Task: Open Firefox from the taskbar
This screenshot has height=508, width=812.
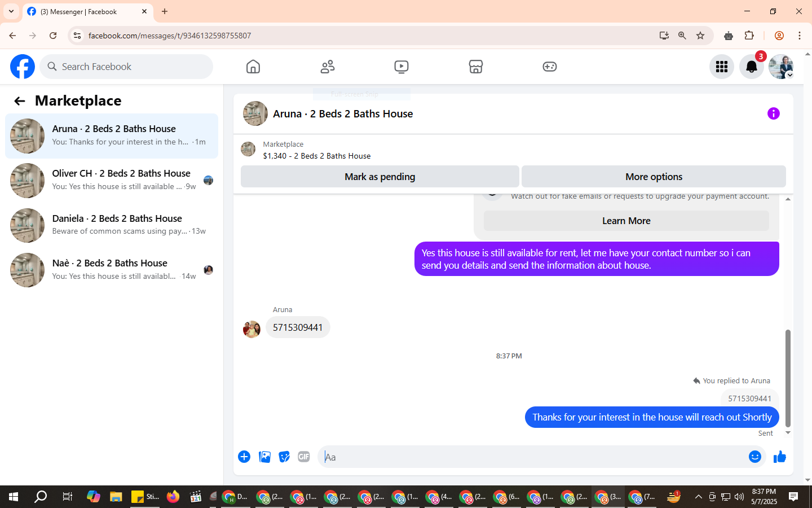Action: [x=173, y=497]
